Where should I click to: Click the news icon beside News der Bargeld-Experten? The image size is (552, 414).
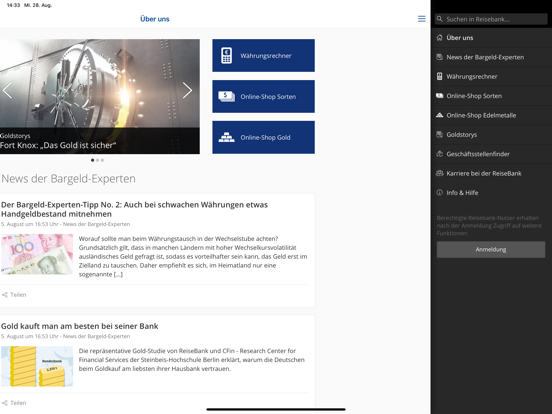[x=439, y=57]
